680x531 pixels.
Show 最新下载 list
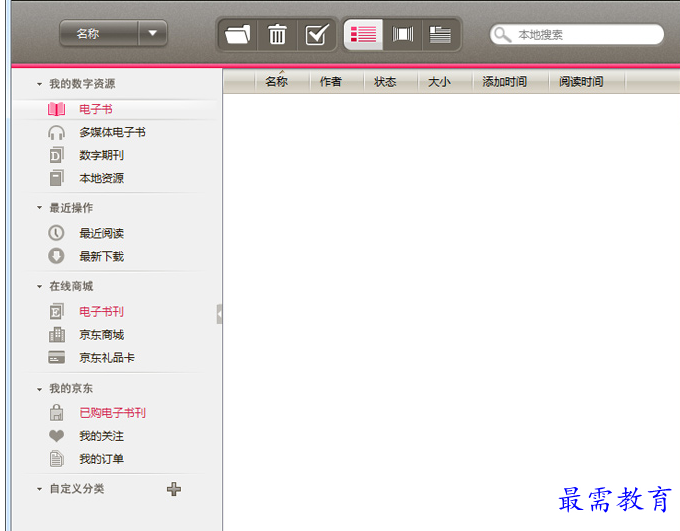click(x=101, y=256)
